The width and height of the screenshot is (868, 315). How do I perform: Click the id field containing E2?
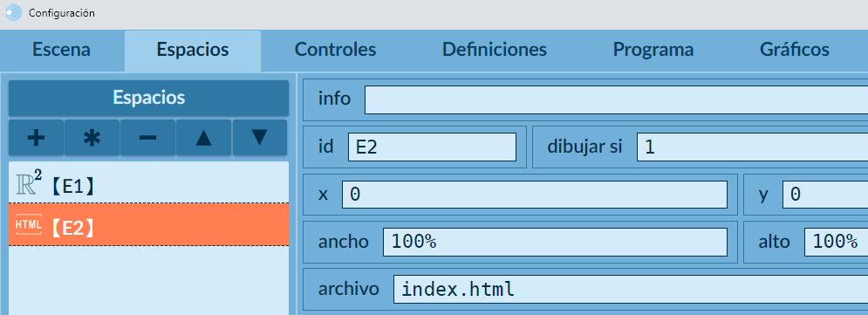432,147
